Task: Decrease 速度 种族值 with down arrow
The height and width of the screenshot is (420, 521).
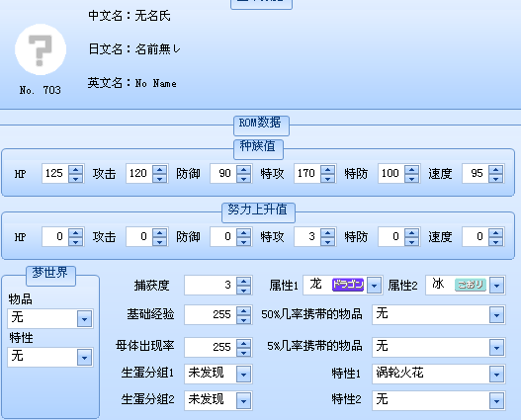Action: pyautogui.click(x=496, y=178)
